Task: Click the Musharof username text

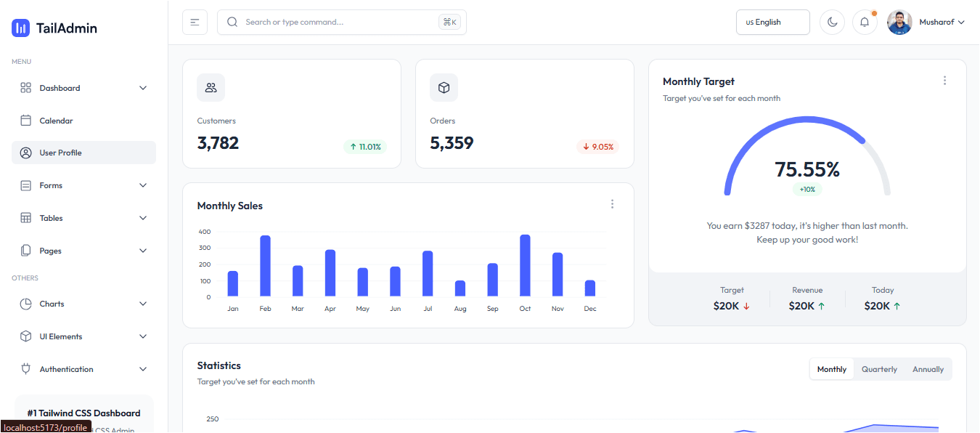Action: coord(936,23)
